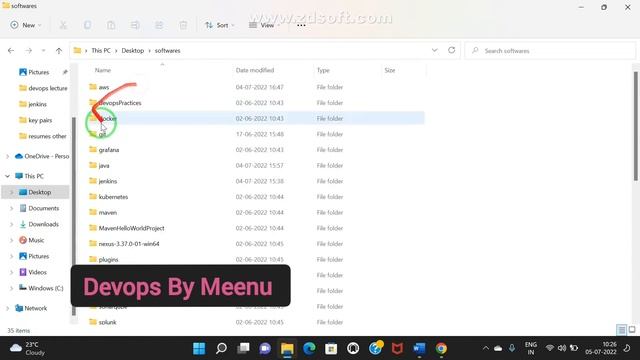
Task: Expand address bar history chevron
Action: 435,50
